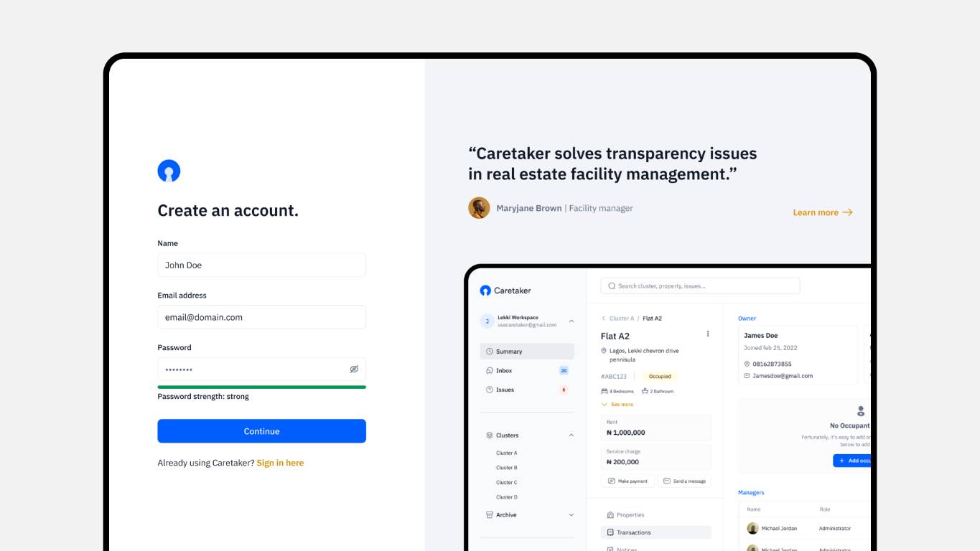Open the Learn more link

pos(823,212)
